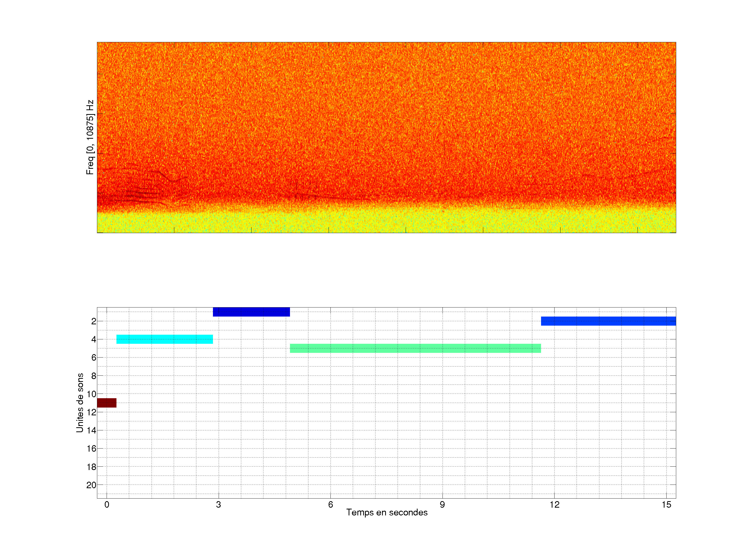Click x-axis tick label 3

coord(218,505)
